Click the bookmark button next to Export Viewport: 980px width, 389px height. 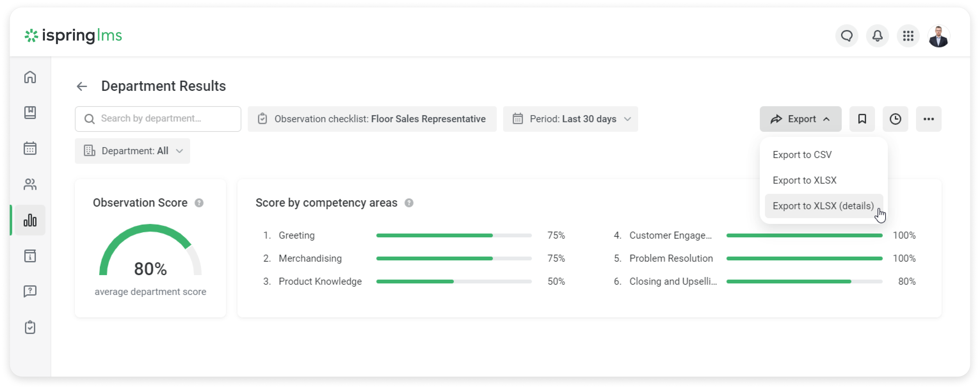point(862,119)
